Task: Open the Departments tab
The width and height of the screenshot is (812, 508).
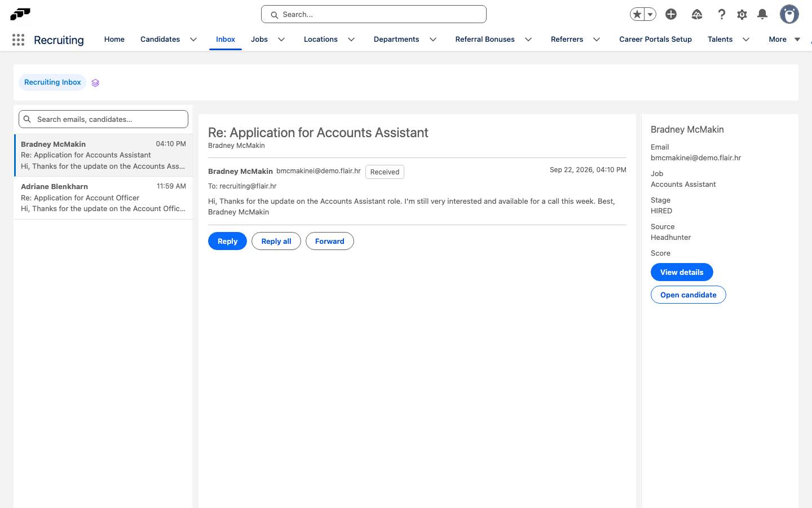Action: pyautogui.click(x=396, y=40)
